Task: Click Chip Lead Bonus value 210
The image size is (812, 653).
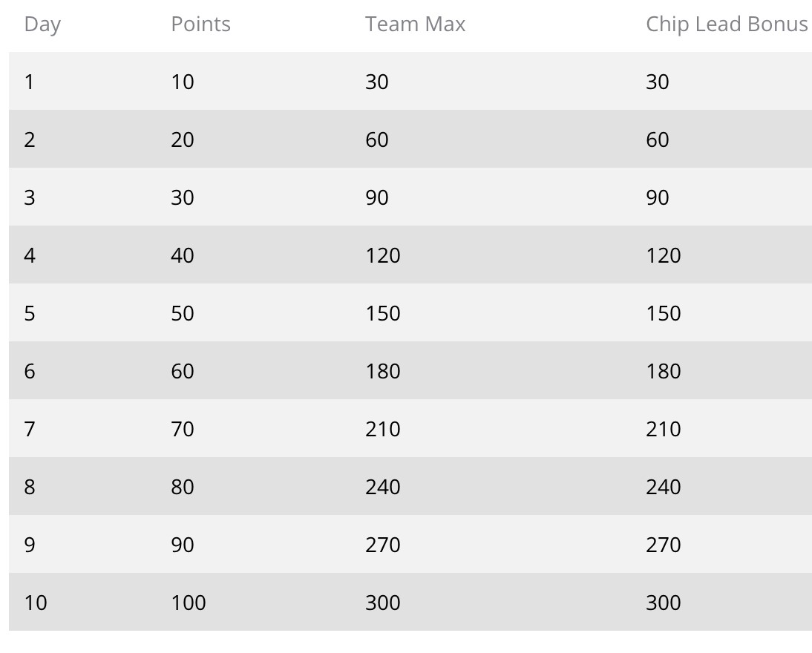Action: coord(663,429)
